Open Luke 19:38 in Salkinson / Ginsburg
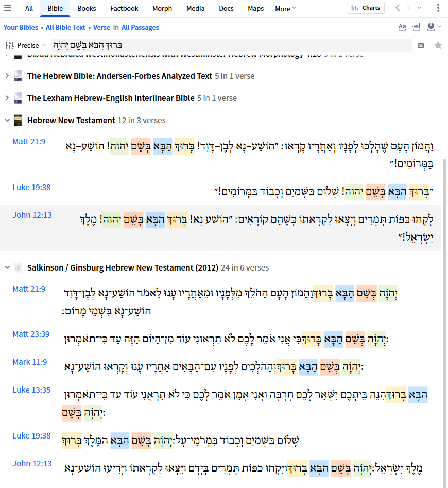 click(x=31, y=436)
